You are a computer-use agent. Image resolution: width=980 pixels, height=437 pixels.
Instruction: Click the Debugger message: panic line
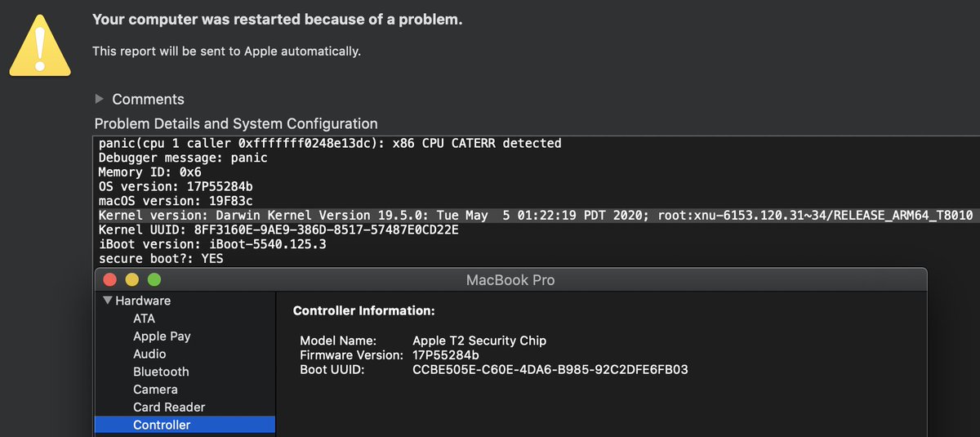coord(183,158)
